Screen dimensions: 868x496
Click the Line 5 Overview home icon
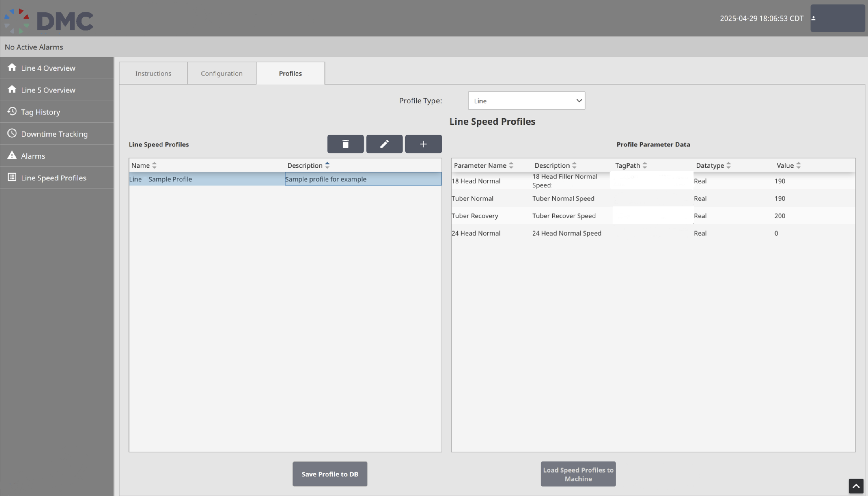pyautogui.click(x=12, y=89)
